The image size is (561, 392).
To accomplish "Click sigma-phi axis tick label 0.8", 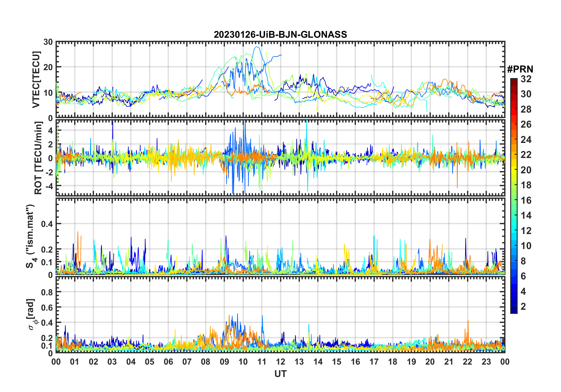I will (x=47, y=292).
